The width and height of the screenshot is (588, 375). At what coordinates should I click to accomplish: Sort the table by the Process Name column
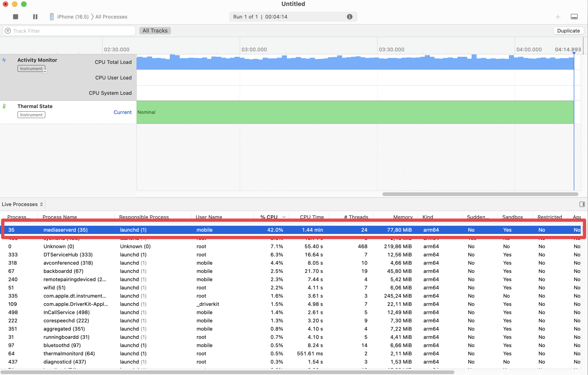click(x=60, y=217)
